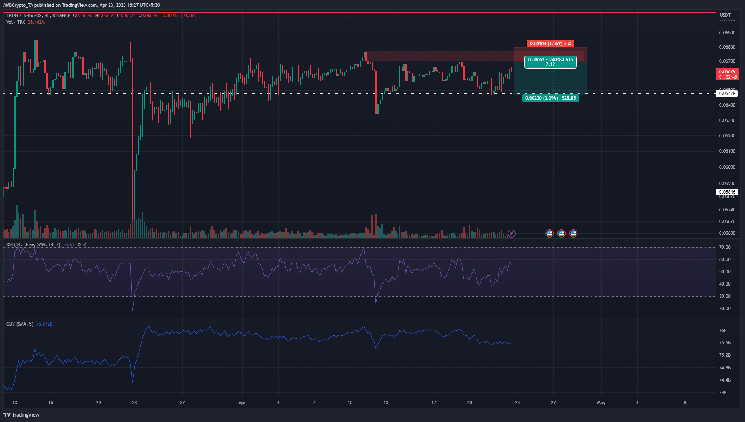745x422 pixels.
Task: Select the red stop-loss label of the position
Action: (550, 43)
